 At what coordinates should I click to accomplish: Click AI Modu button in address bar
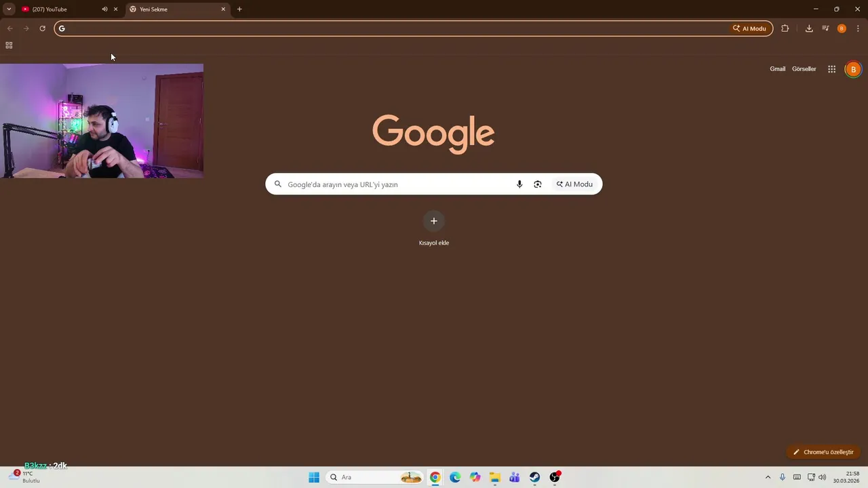click(749, 28)
